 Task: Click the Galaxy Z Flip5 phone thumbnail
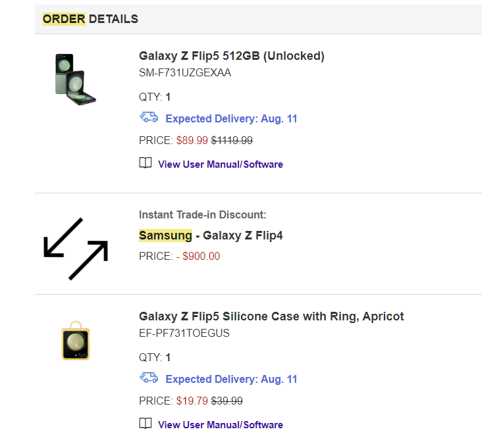click(76, 79)
